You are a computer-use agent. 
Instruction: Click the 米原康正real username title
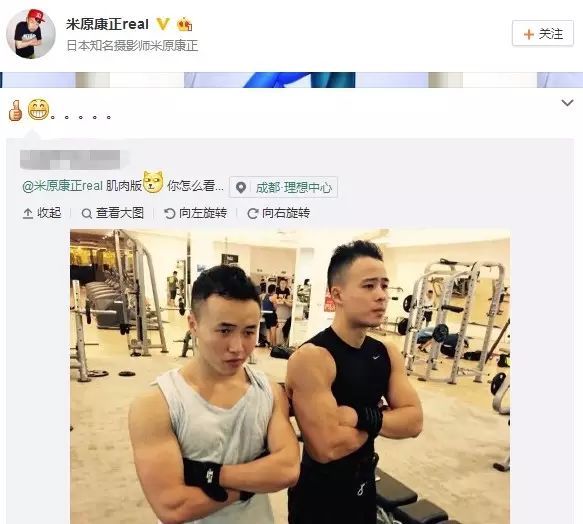pyautogui.click(x=107, y=24)
